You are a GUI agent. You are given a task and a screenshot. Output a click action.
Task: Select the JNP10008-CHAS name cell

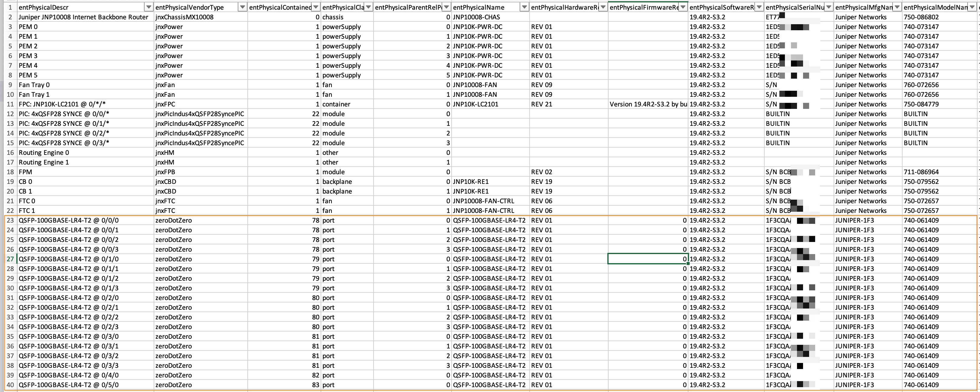(490, 17)
